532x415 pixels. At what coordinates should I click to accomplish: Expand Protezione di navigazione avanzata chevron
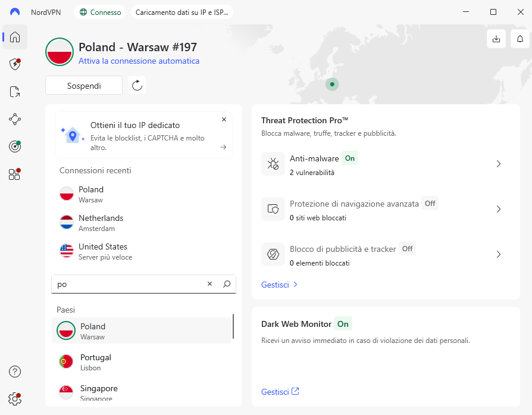pos(499,209)
